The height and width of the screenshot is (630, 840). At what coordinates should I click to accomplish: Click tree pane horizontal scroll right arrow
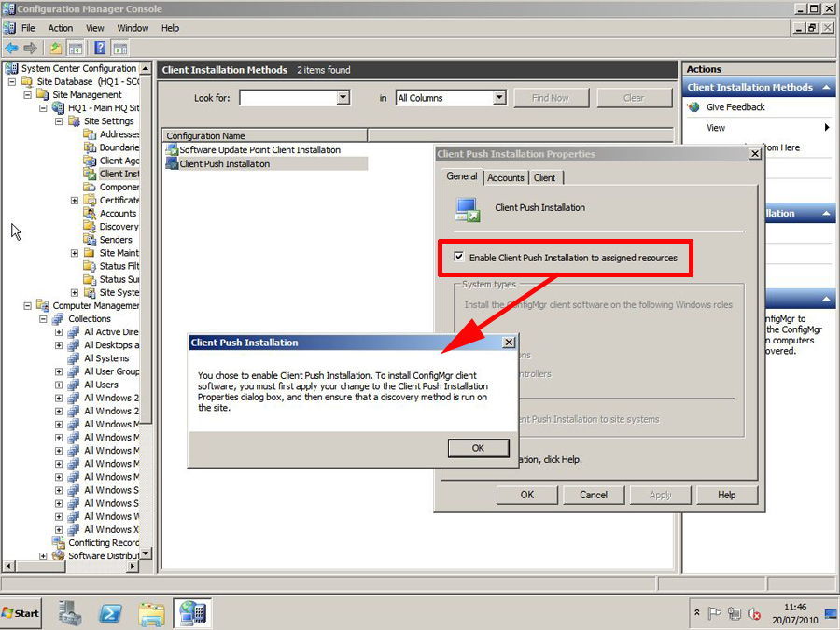(x=133, y=566)
